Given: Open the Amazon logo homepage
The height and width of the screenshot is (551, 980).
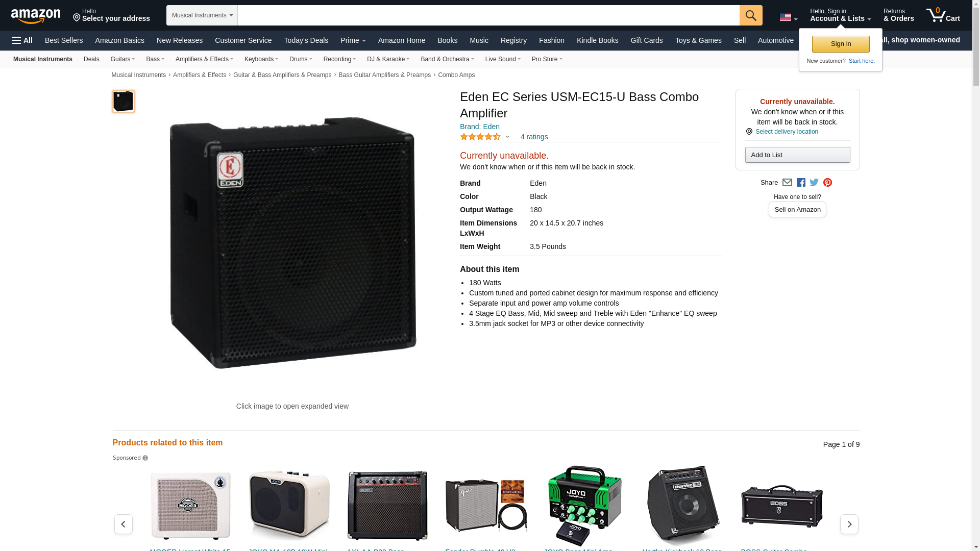Looking at the screenshot, I should [x=36, y=16].
